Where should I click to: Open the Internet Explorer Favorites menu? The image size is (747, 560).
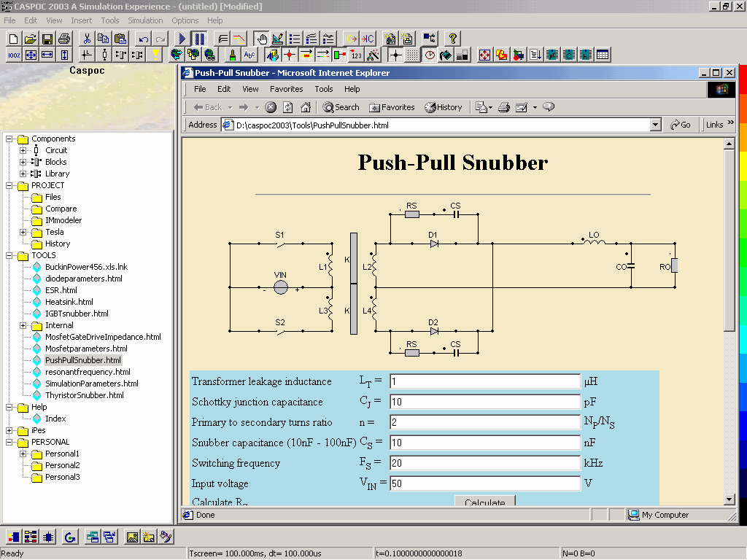tap(286, 89)
